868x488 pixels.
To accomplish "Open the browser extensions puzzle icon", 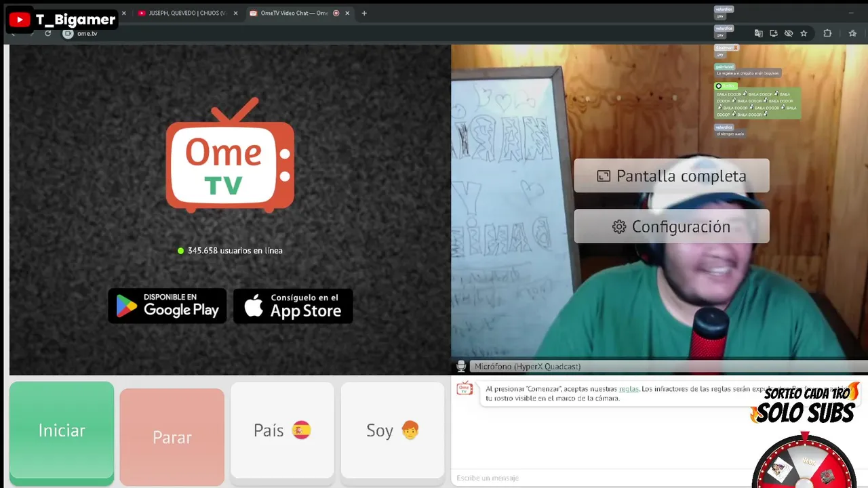I will pos(827,33).
